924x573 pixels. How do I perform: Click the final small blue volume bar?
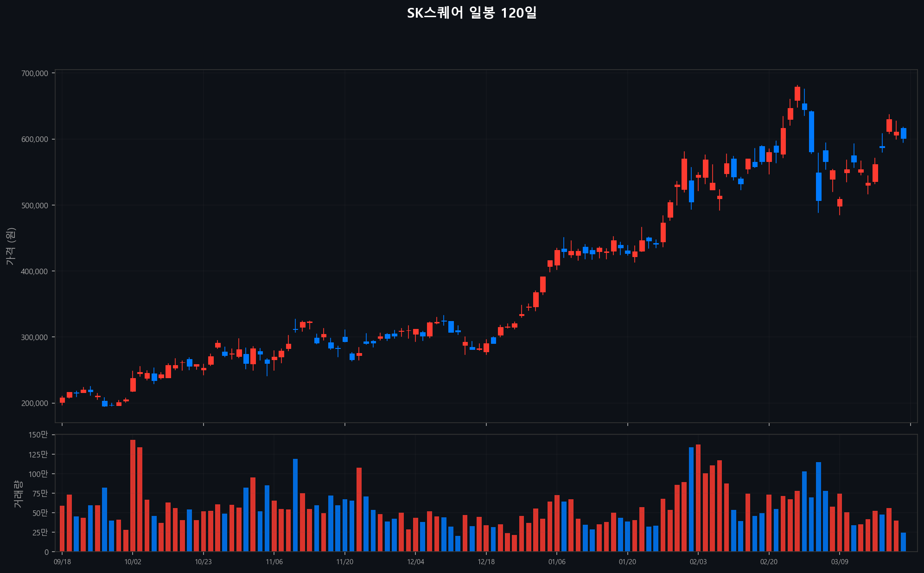[904, 542]
